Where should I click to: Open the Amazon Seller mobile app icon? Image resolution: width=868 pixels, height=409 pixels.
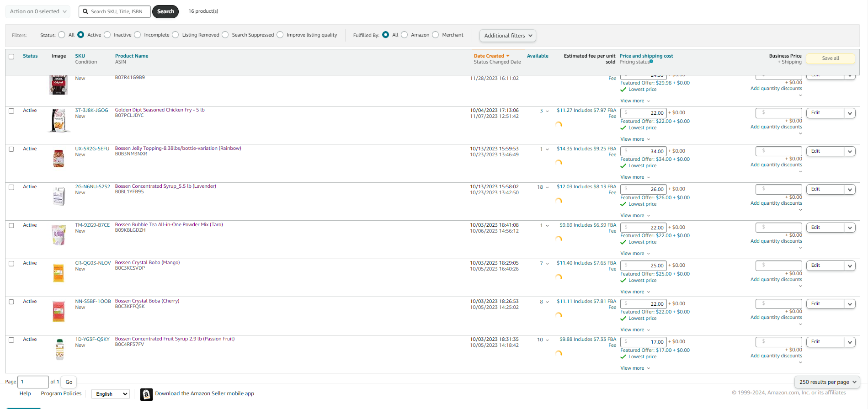pos(146,394)
